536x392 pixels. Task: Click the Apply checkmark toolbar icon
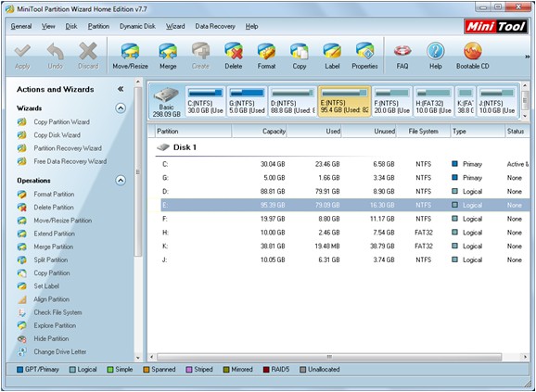click(x=22, y=52)
